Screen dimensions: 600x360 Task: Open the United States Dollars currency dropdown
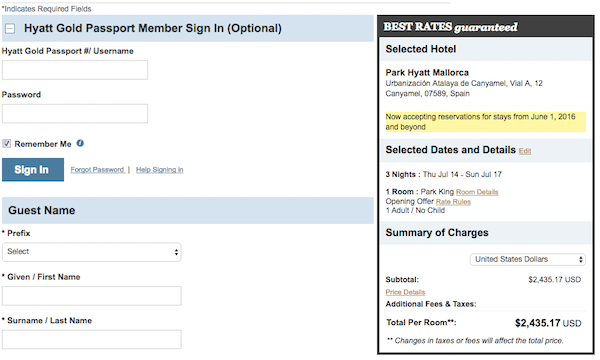(x=528, y=259)
